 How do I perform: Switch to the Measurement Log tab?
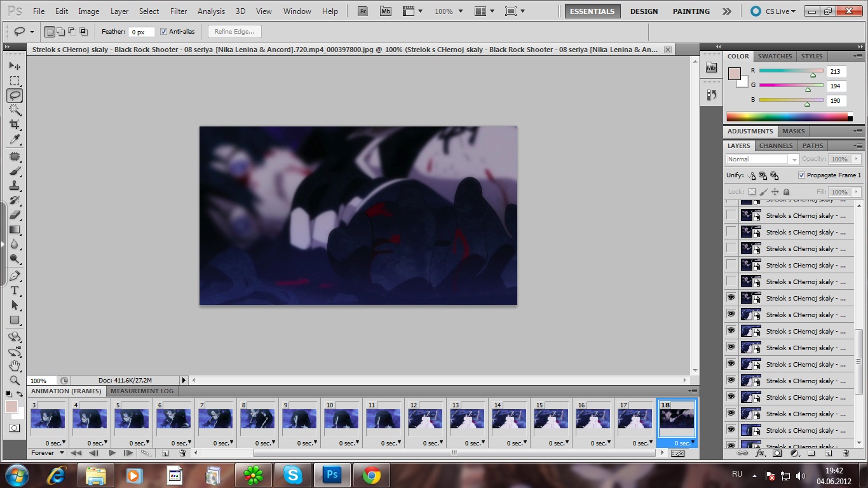click(x=142, y=391)
